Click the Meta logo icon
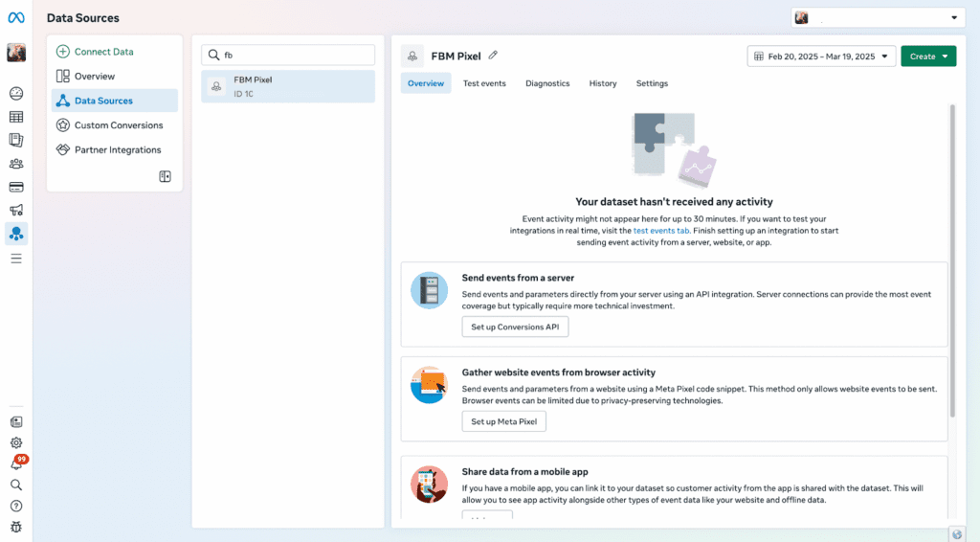The width and height of the screenshot is (980, 542). click(x=16, y=18)
